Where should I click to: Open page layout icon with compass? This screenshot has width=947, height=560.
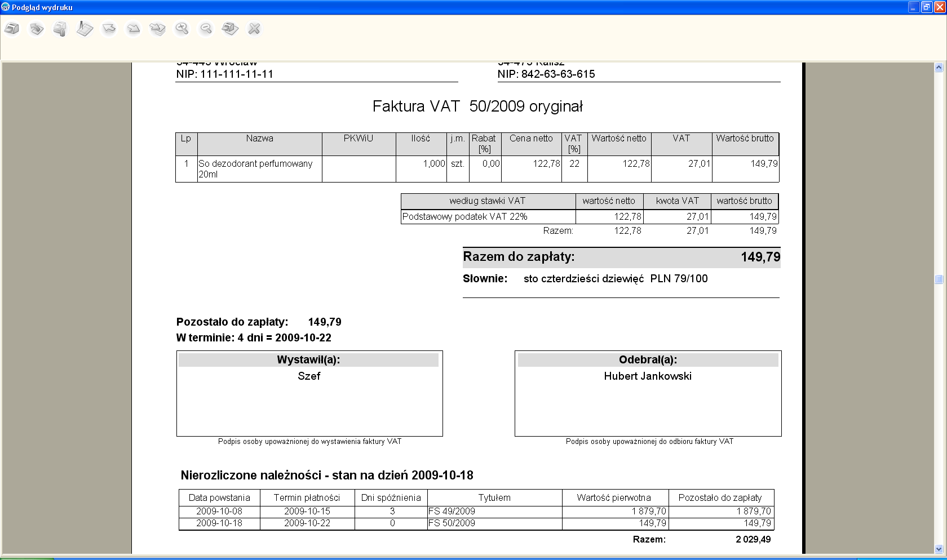(x=85, y=29)
